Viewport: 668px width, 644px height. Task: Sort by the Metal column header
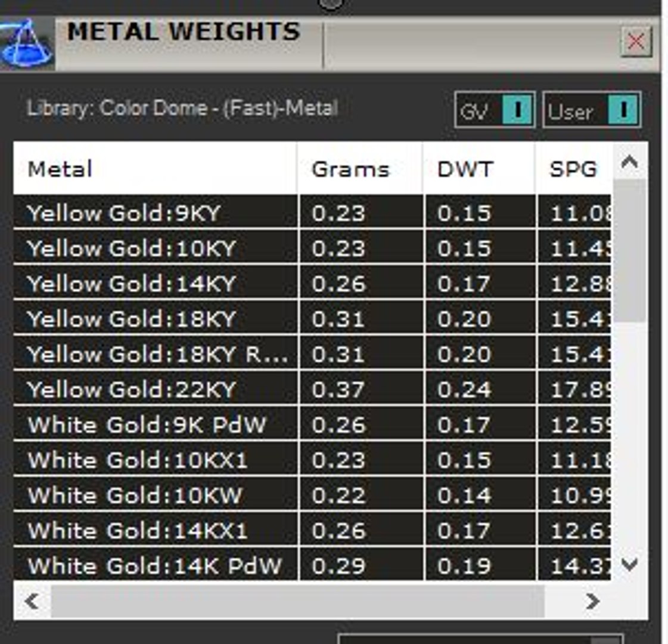point(155,169)
